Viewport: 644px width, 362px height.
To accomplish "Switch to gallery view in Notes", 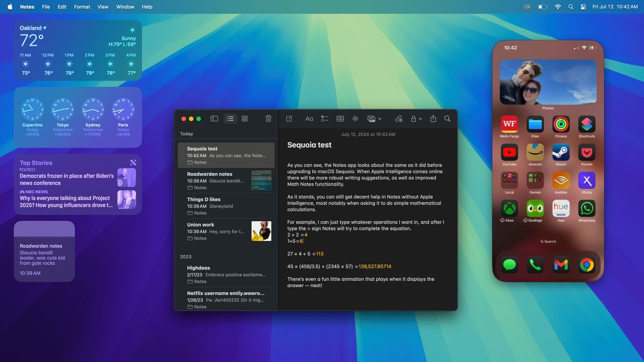I will point(245,119).
